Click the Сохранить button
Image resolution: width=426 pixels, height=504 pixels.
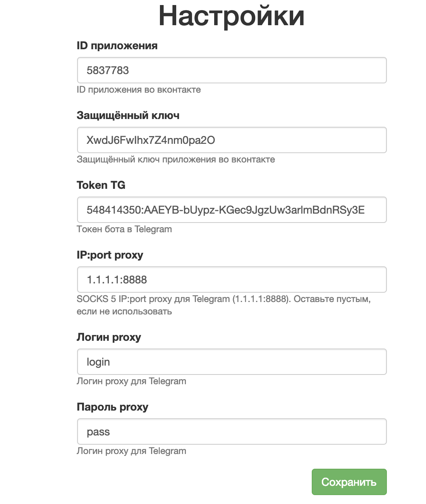349,482
